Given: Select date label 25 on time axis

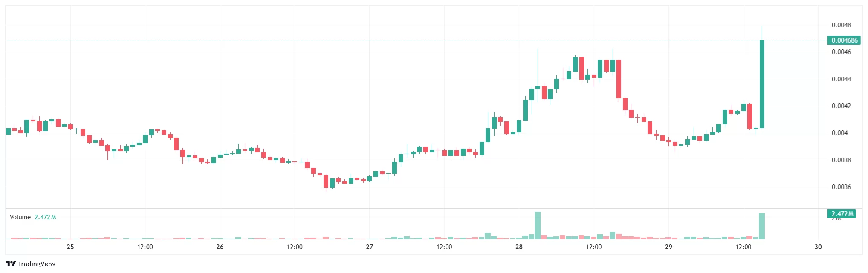Looking at the screenshot, I should click(70, 247).
